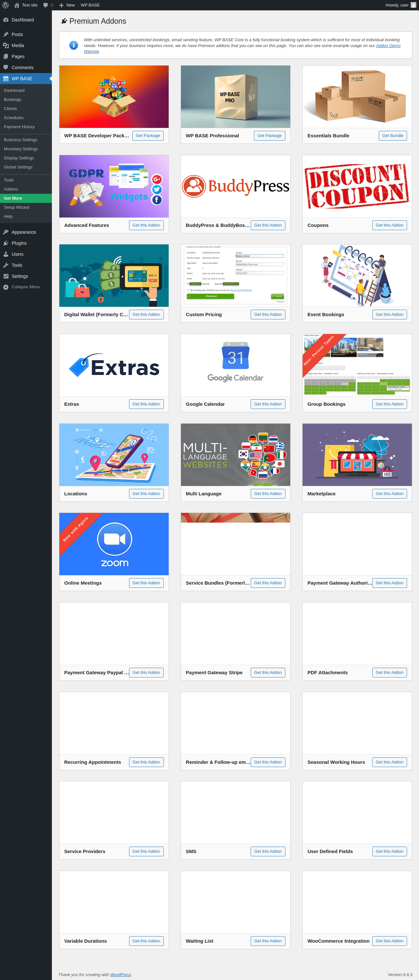Click Get Package for WP BASE Developer Package
The height and width of the screenshot is (980, 419).
(x=148, y=136)
